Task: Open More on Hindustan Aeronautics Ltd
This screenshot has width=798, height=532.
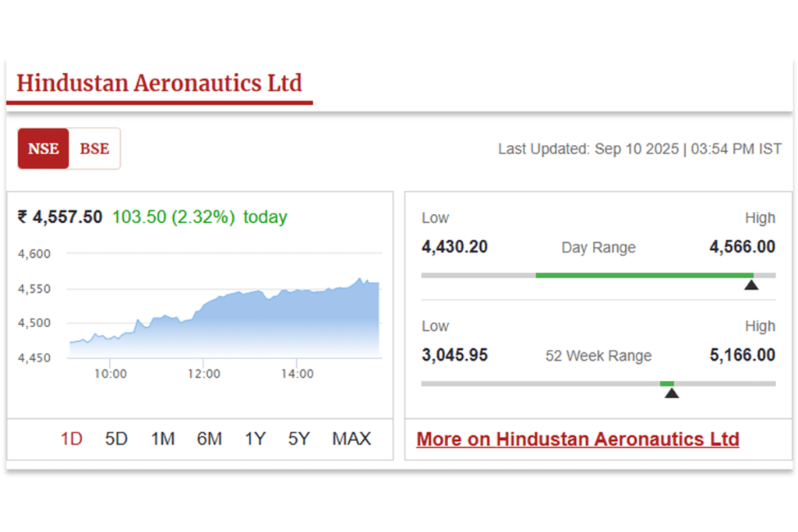Action: 577,439
